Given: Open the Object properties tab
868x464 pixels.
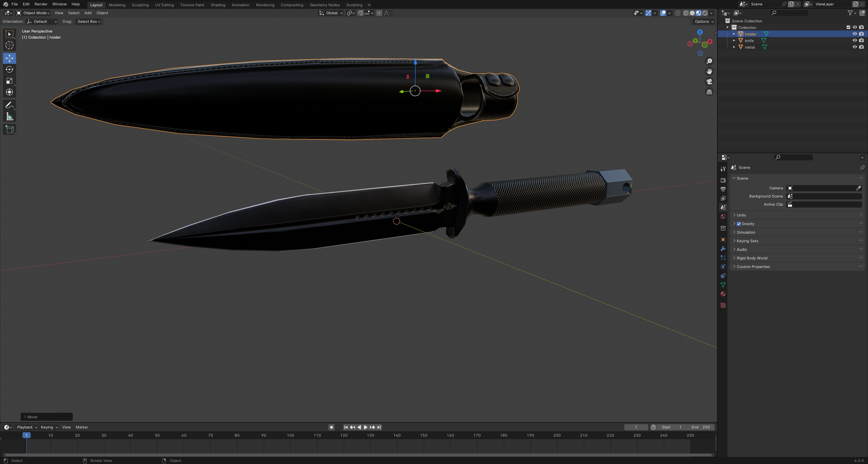Looking at the screenshot, I should (x=723, y=240).
